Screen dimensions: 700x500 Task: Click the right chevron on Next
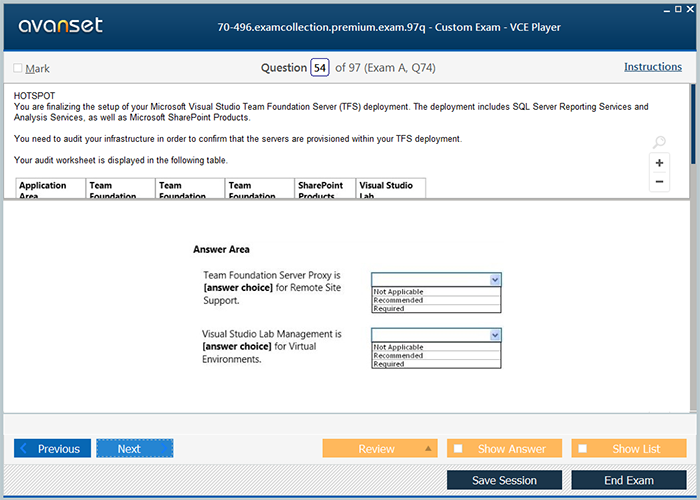pos(164,448)
